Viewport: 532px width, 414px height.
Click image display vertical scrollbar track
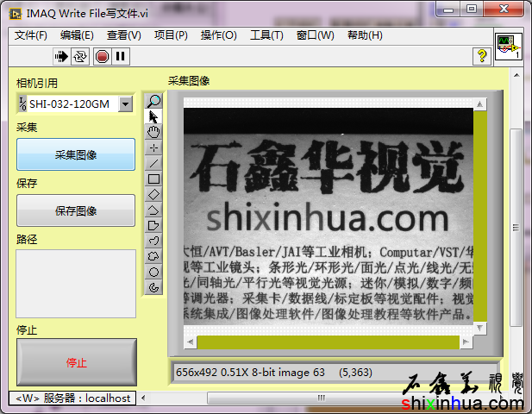(479, 216)
